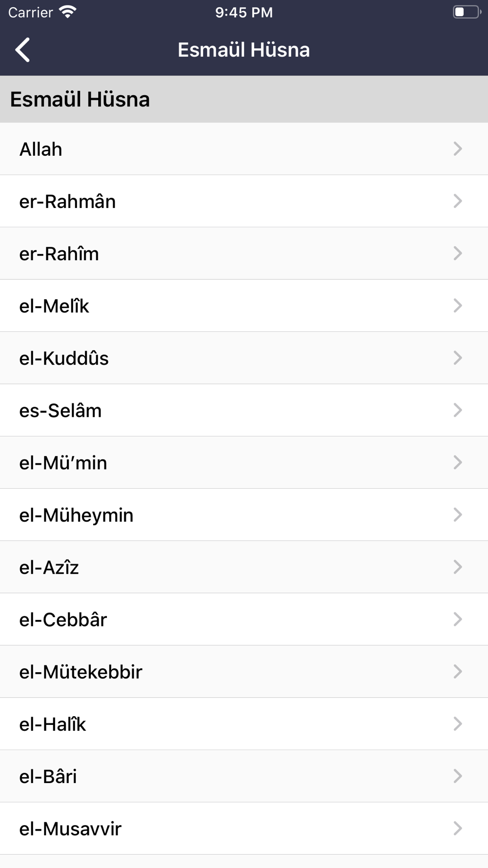Tap the Wi-Fi status icon
Image resolution: width=488 pixels, height=868 pixels.
tap(67, 12)
